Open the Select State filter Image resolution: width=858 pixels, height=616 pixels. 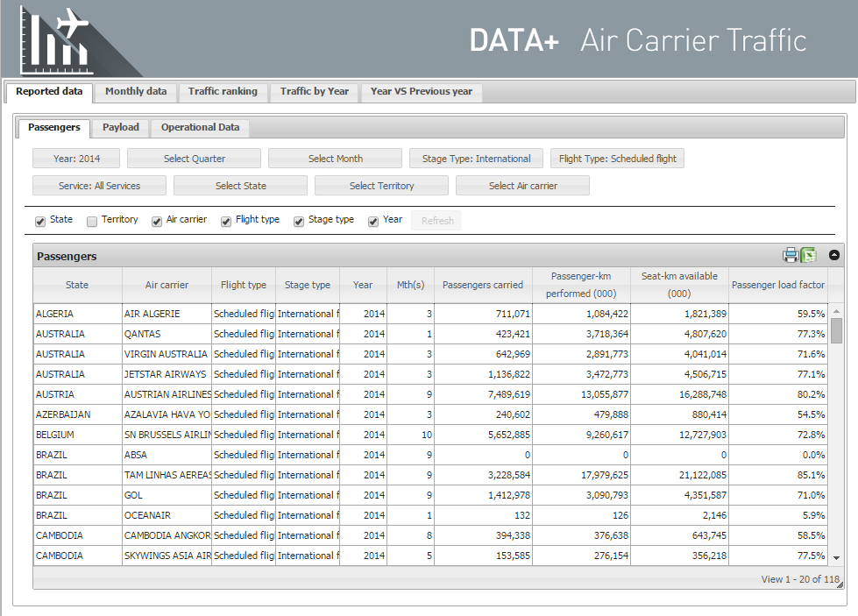[x=240, y=186]
